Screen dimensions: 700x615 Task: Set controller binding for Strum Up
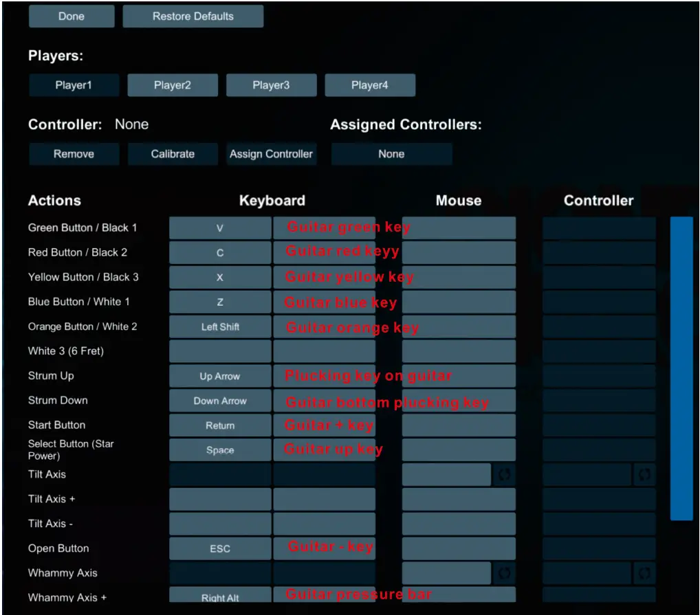599,376
